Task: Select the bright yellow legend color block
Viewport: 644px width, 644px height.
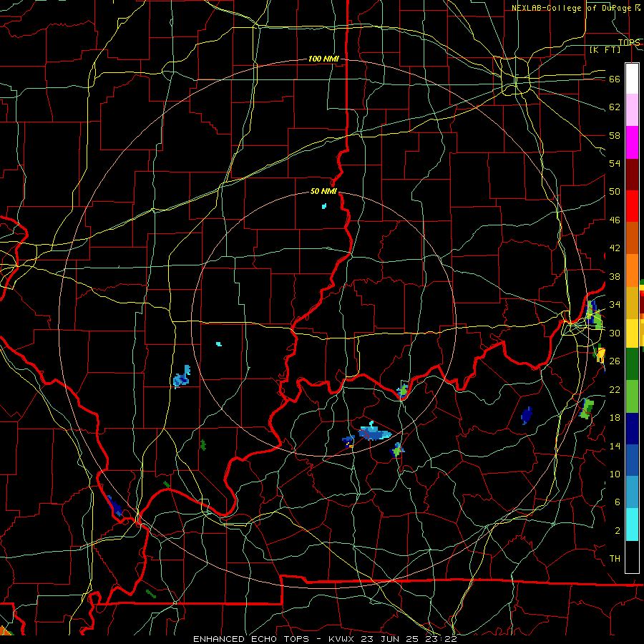Action: [x=632, y=333]
